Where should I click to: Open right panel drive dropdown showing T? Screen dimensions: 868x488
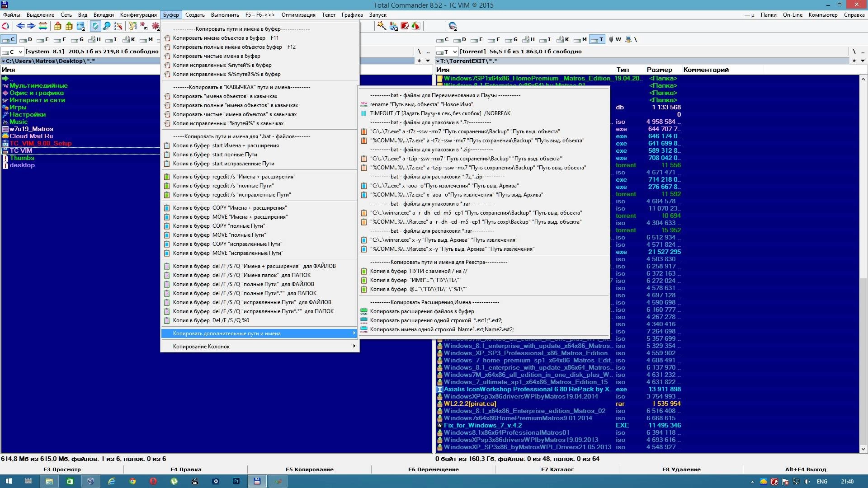[447, 52]
